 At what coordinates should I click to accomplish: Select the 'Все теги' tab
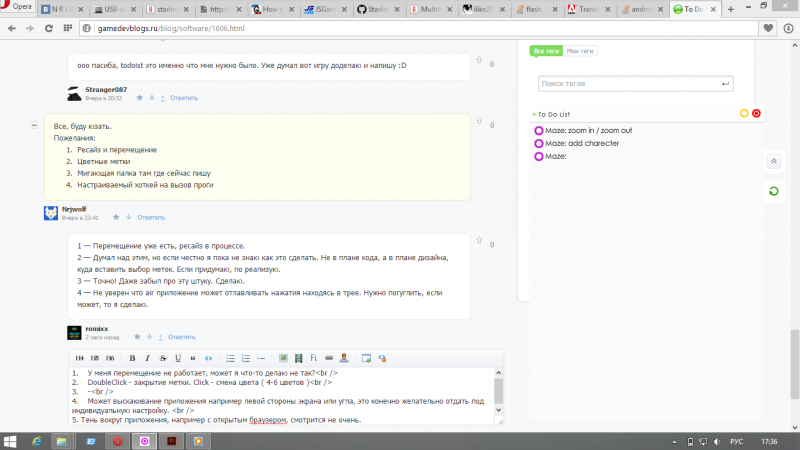click(x=546, y=50)
